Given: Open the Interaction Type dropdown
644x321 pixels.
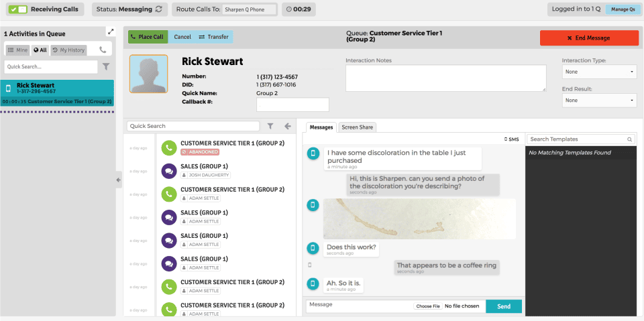Looking at the screenshot, I should (x=599, y=72).
